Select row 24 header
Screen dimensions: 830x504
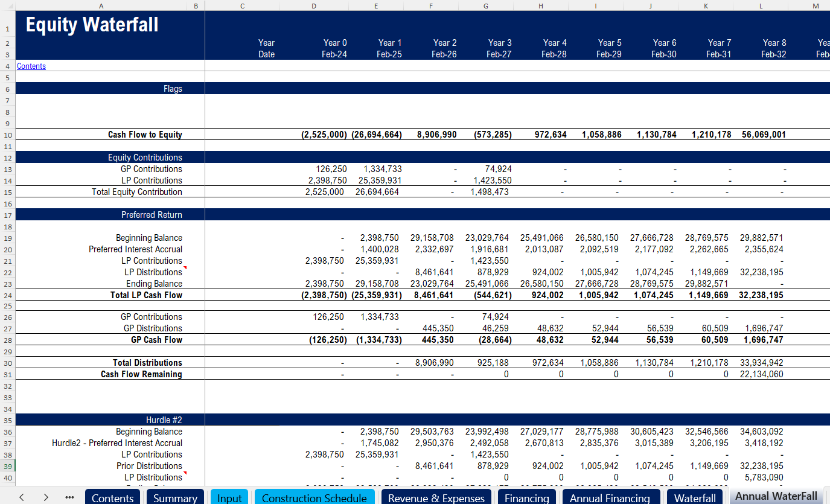point(7,295)
